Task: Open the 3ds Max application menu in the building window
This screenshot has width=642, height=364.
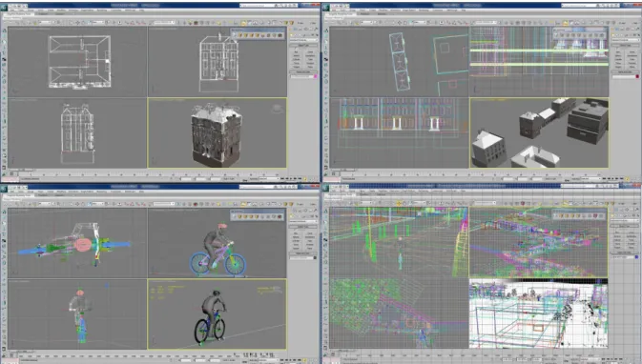Action: [4, 9]
